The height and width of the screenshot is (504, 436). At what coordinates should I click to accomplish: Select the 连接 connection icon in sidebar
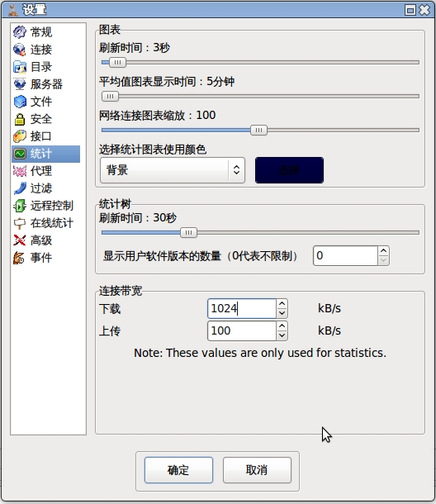point(20,50)
